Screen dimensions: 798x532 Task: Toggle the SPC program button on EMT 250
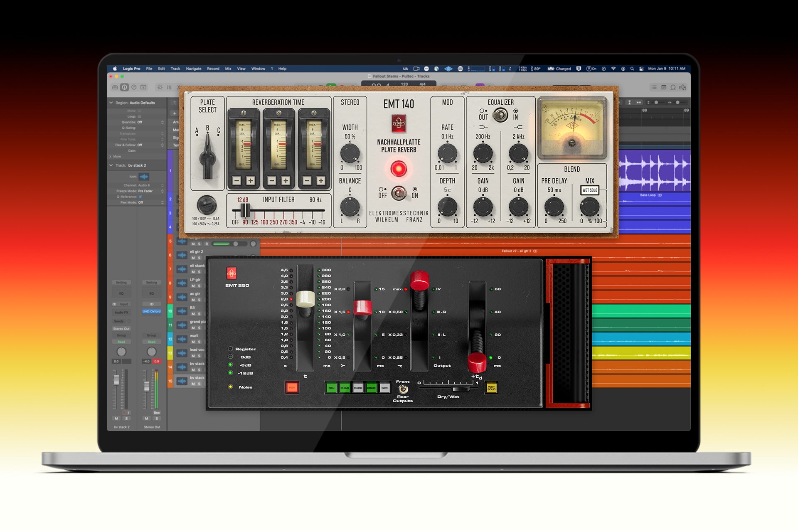pos(384,388)
